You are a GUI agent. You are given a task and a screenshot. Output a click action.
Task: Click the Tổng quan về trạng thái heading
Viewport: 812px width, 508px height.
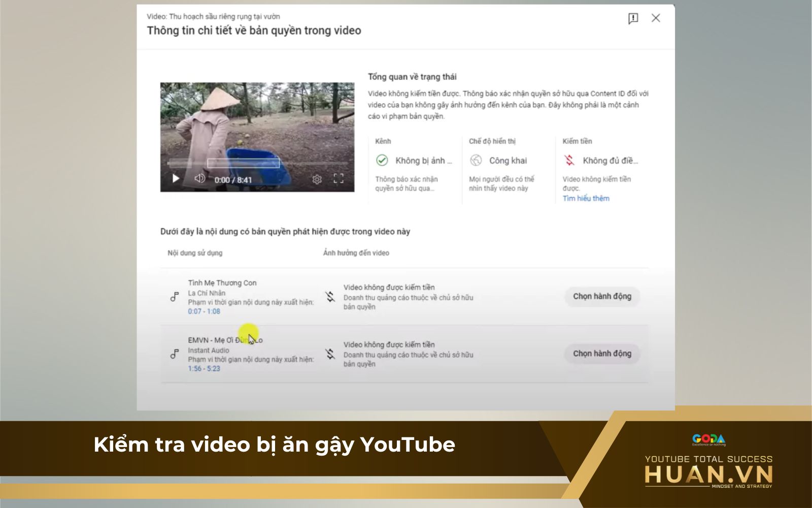coord(412,77)
